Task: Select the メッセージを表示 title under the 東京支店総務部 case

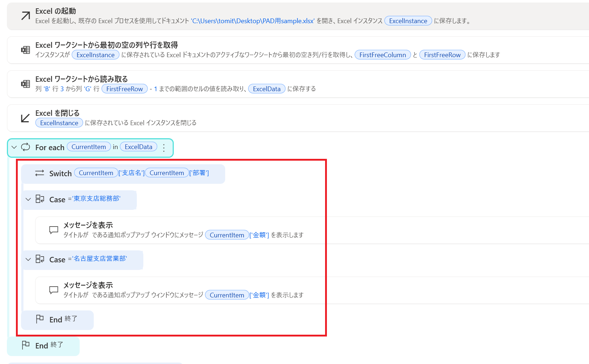Action: pyautogui.click(x=88, y=225)
